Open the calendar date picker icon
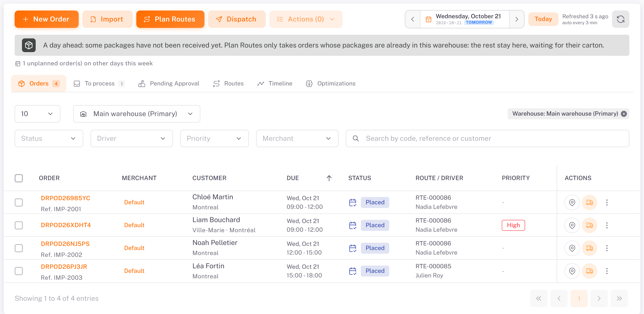 coord(429,19)
